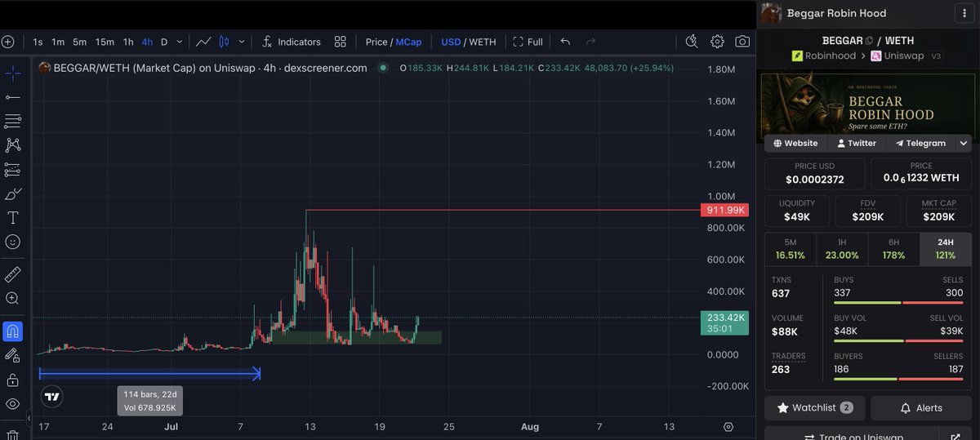The width and height of the screenshot is (980, 440).
Task: Switch to 5m timeframe
Action: [x=79, y=42]
